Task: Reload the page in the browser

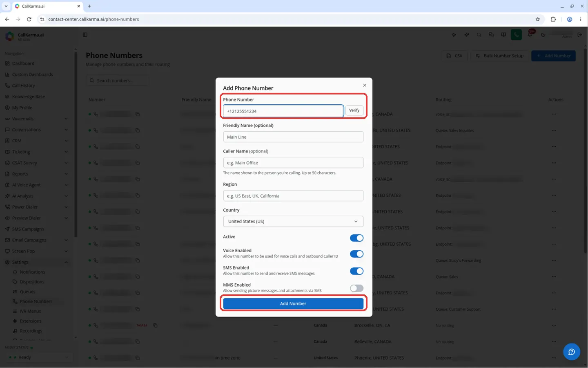Action: (29, 19)
